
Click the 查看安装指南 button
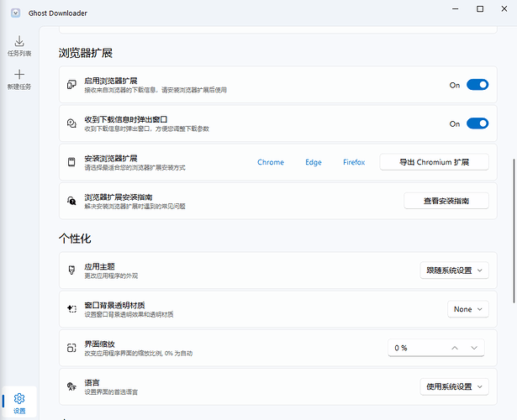pos(446,201)
